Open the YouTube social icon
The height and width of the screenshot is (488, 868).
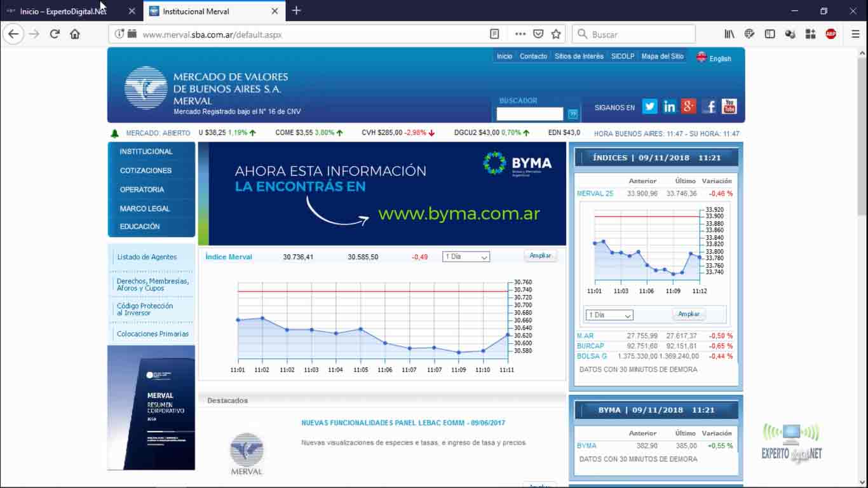tap(729, 107)
